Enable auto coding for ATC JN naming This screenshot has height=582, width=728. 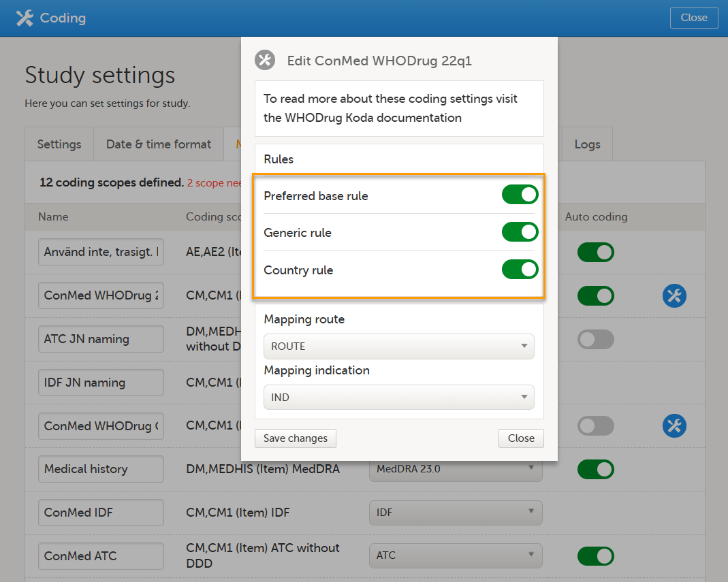(x=595, y=339)
